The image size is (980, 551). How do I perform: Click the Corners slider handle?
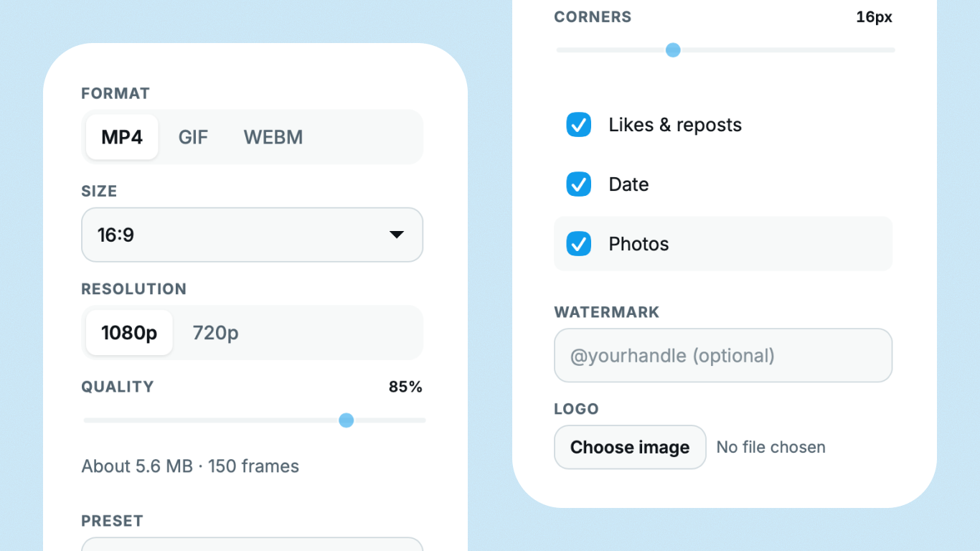tap(673, 50)
